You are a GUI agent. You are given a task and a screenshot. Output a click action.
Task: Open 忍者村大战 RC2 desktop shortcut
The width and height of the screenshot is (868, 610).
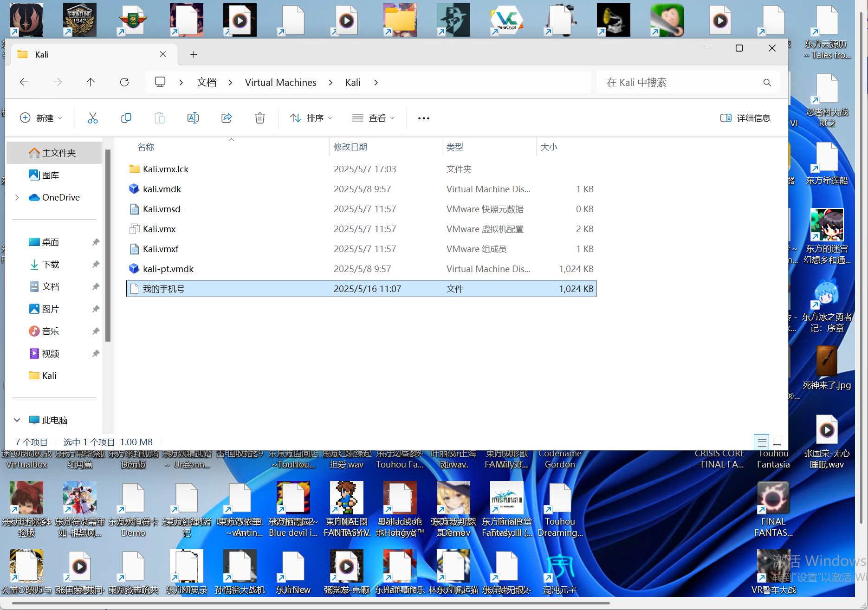(x=827, y=100)
